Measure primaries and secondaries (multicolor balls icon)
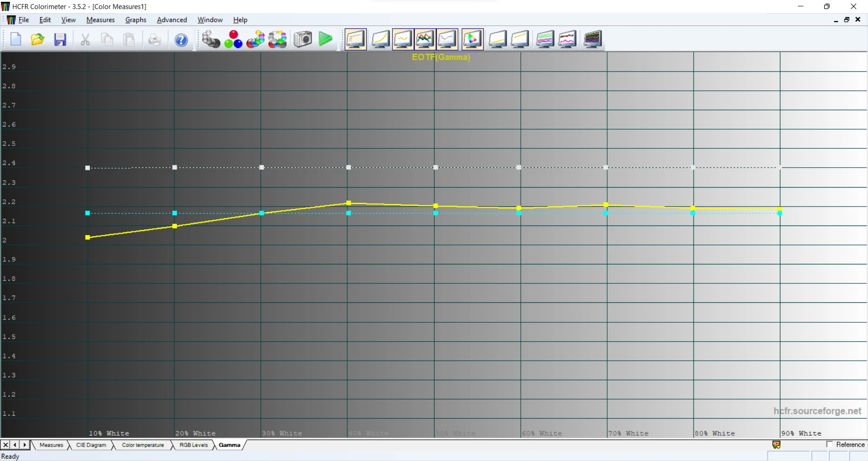 point(255,39)
